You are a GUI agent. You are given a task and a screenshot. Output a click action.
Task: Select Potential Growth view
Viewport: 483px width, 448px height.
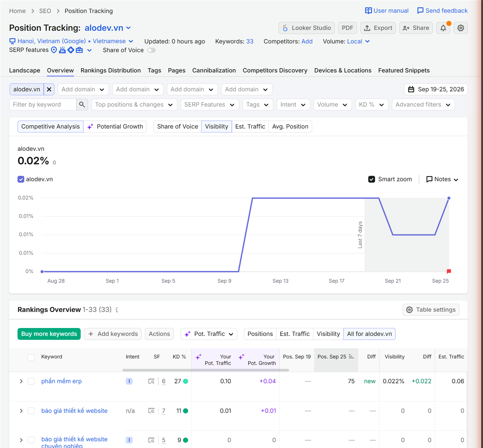click(x=115, y=127)
